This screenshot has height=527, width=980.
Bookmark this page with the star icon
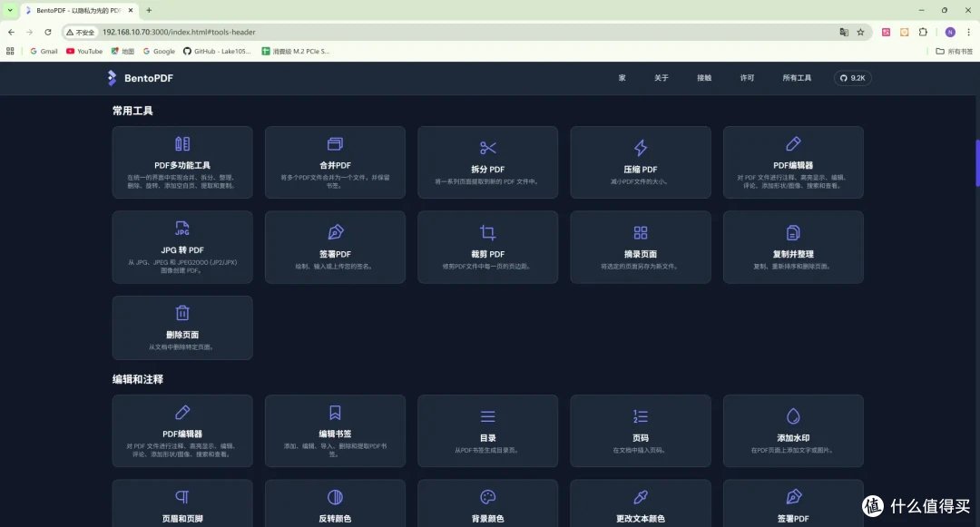click(x=860, y=32)
